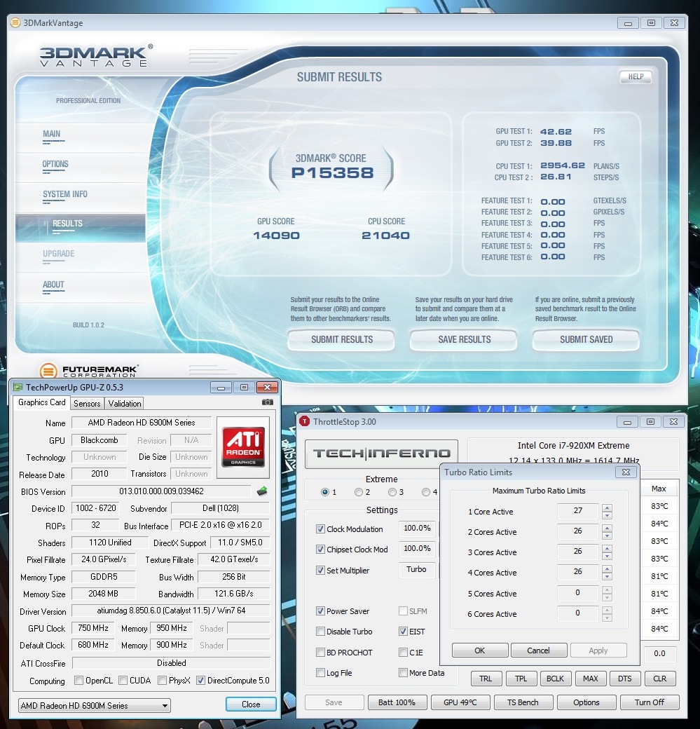The height and width of the screenshot is (729, 700).
Task: Decrease the 4 Cores Active ratio
Action: (x=607, y=576)
